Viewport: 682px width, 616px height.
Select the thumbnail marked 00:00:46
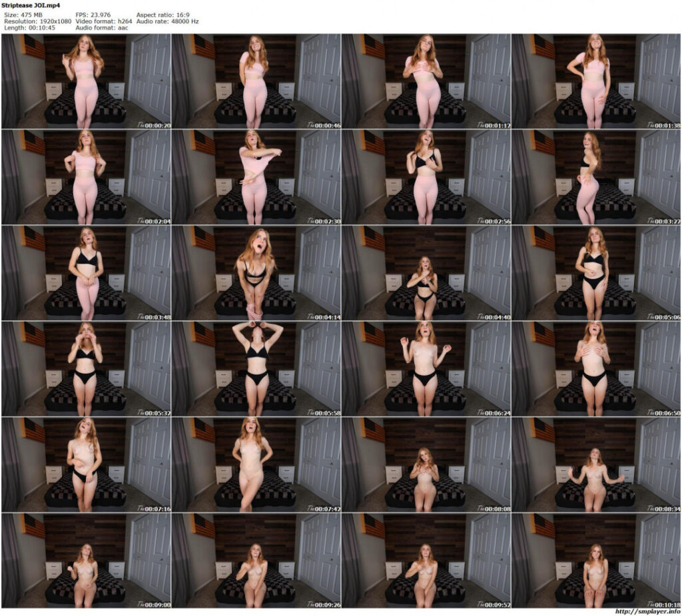pos(256,78)
